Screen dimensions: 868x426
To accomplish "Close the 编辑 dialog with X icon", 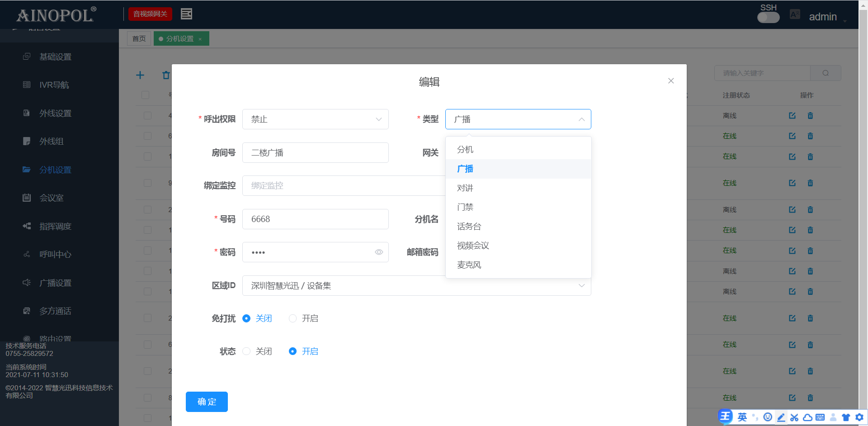I will (671, 81).
